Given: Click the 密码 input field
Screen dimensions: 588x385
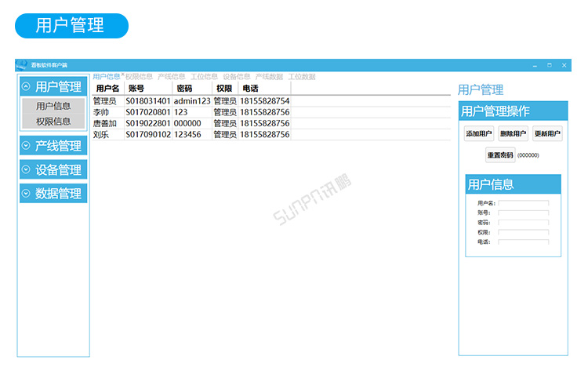Looking at the screenshot, I should tap(524, 223).
